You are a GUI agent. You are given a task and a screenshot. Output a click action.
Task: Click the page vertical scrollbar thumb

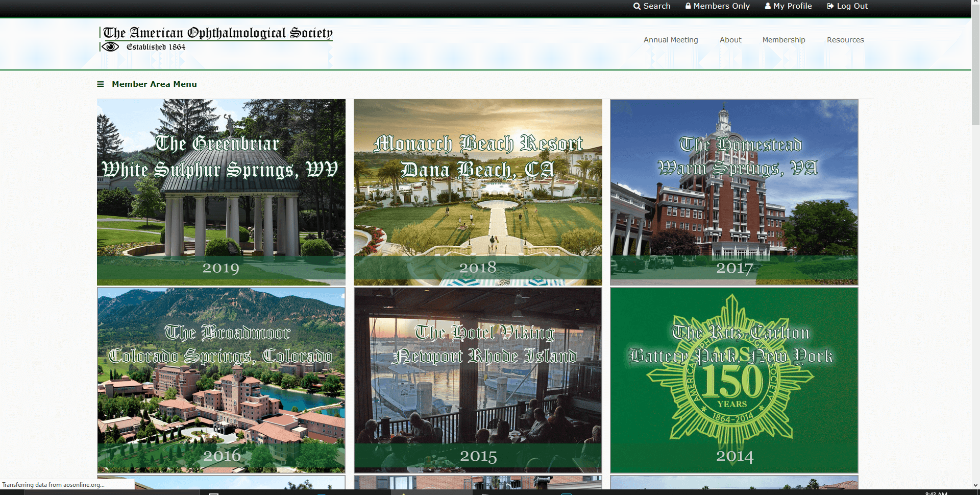[x=975, y=66]
